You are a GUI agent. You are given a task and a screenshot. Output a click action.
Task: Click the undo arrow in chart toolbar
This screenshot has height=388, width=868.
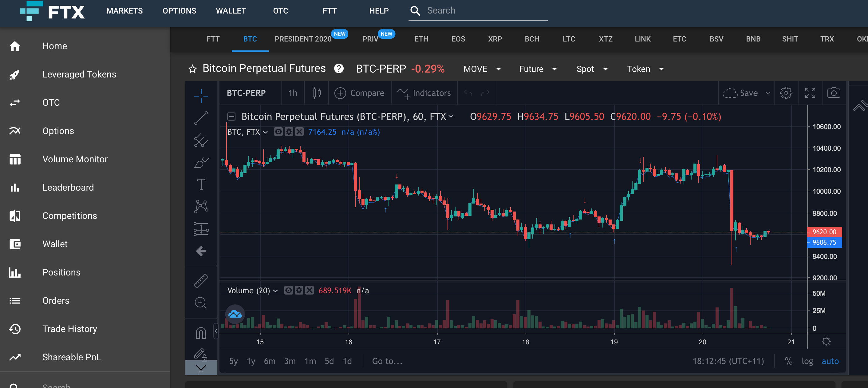(468, 93)
